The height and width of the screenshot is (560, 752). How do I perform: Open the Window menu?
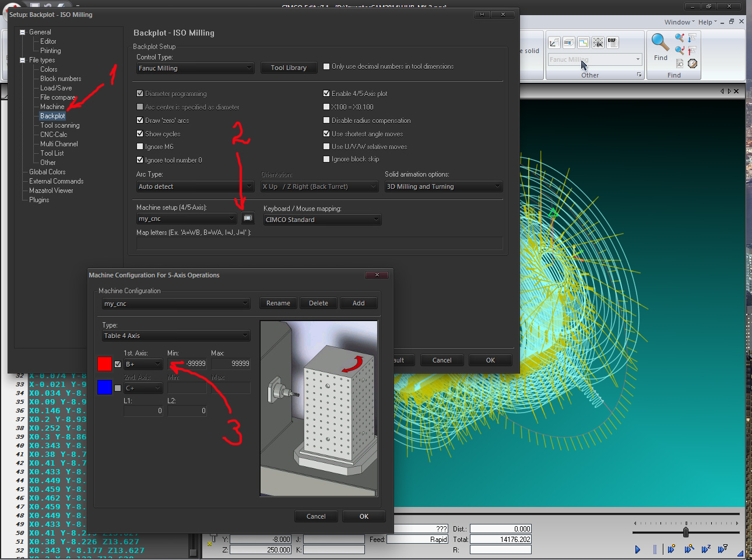tap(677, 22)
